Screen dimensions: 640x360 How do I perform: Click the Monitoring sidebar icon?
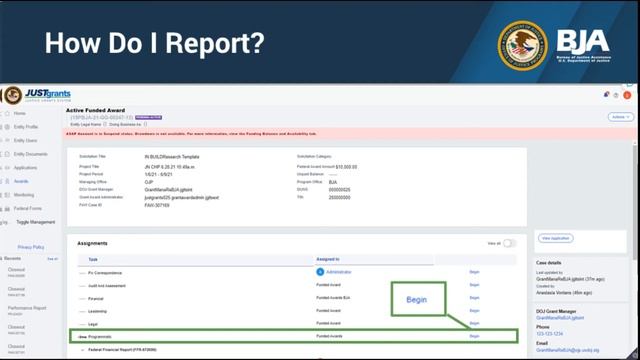point(7,195)
